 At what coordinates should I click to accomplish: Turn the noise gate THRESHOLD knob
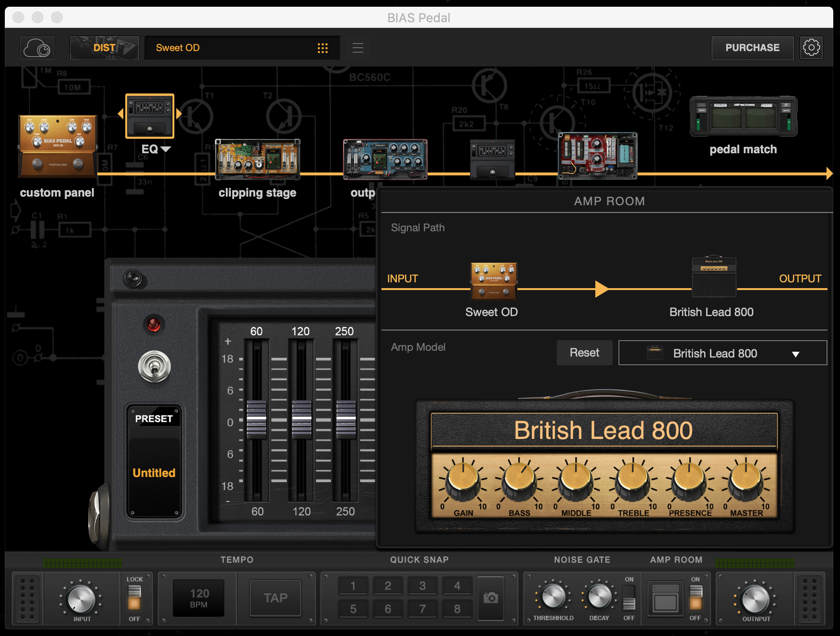[553, 596]
